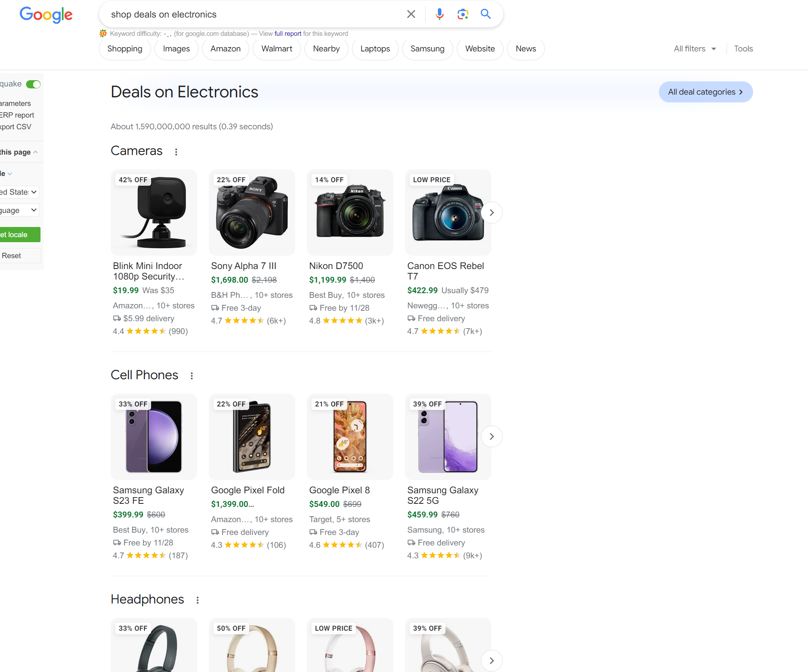Open Google Pixel Fold product image
Image resolution: width=808 pixels, height=672 pixels.
pyautogui.click(x=252, y=436)
